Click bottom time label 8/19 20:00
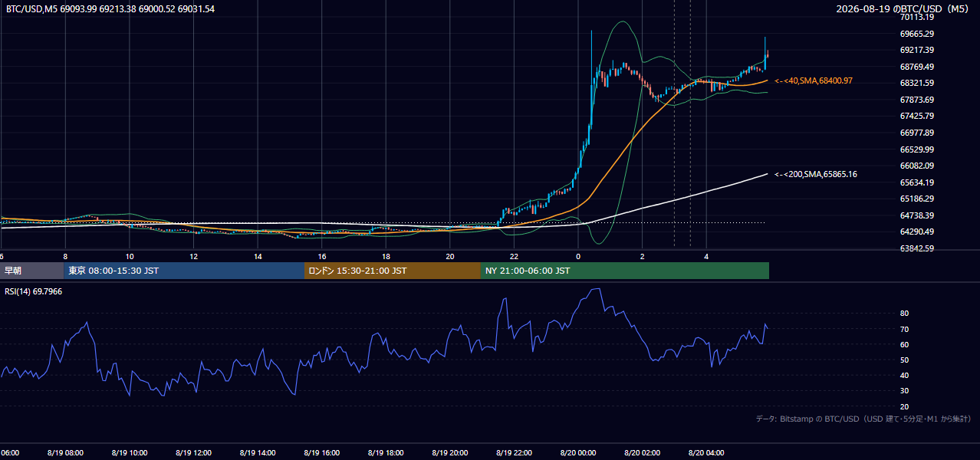 click(450, 453)
